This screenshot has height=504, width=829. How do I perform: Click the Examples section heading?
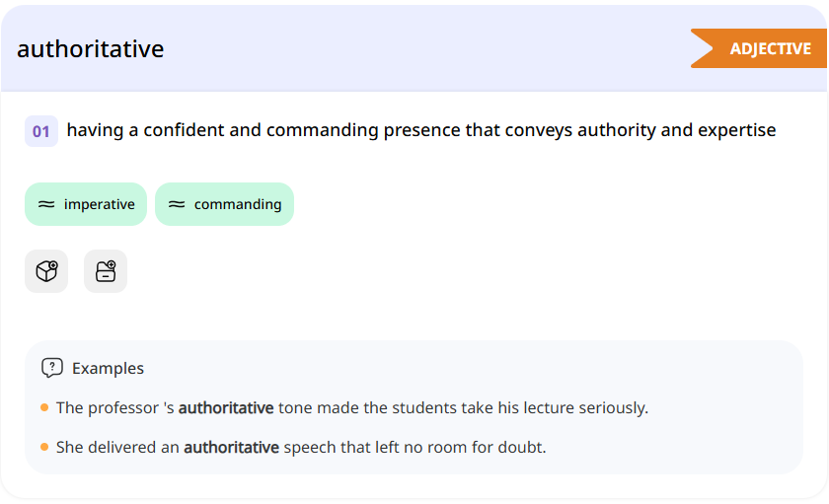(x=108, y=368)
